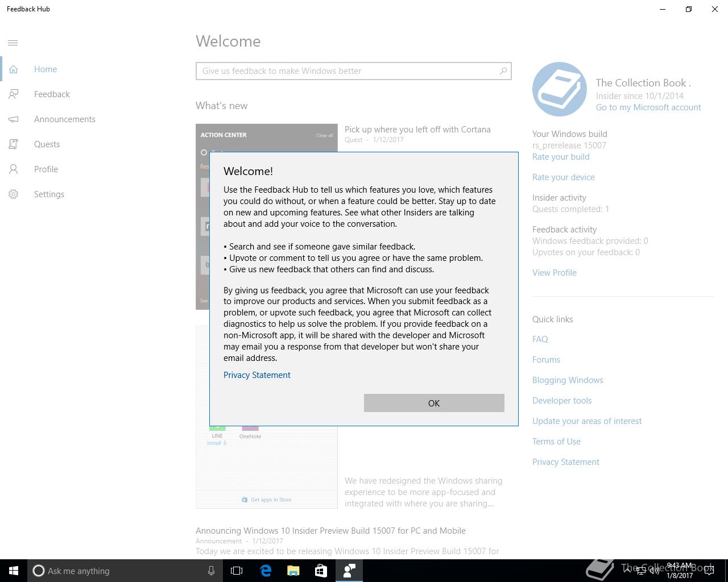
Task: Click the Announcements megaphone icon
Action: click(x=13, y=119)
